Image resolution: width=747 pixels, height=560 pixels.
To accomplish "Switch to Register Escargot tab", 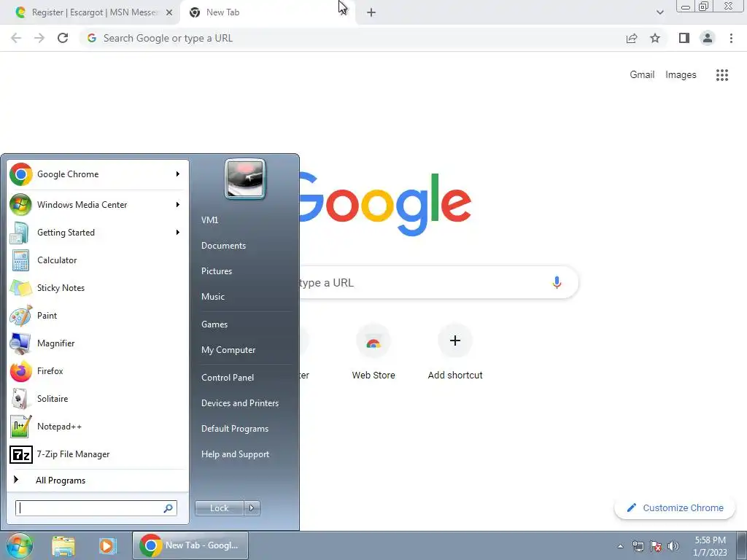I will [x=90, y=12].
